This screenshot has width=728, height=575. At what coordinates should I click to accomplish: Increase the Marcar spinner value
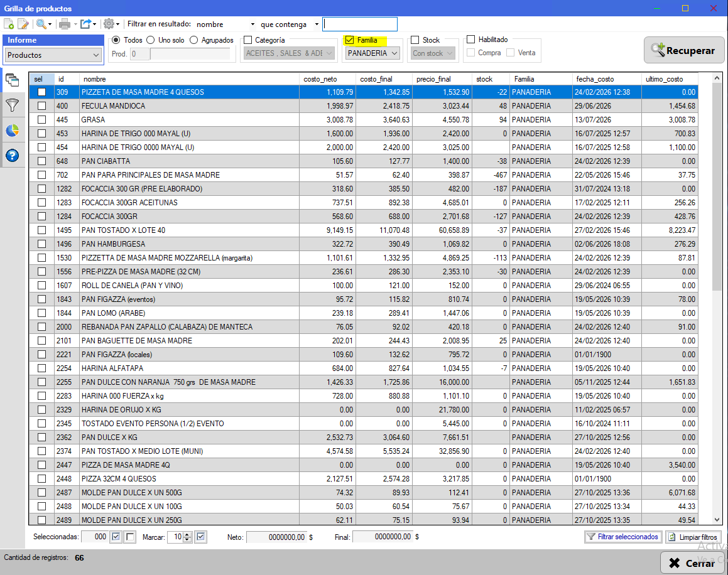pos(187,534)
